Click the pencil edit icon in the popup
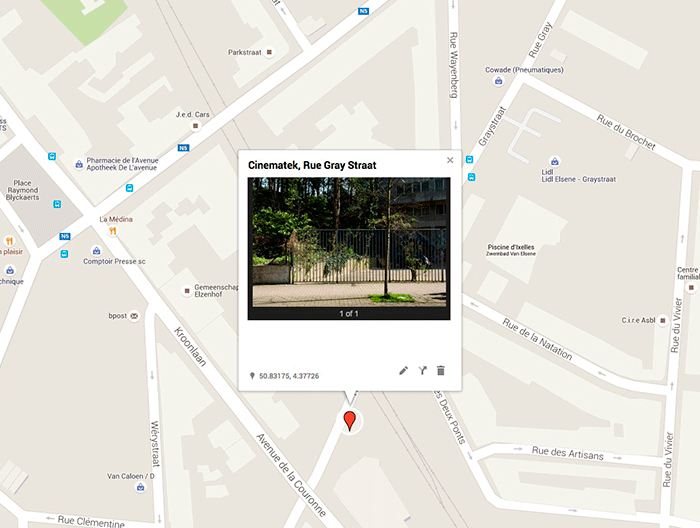Screen dimensions: 700x528 (x=403, y=370)
